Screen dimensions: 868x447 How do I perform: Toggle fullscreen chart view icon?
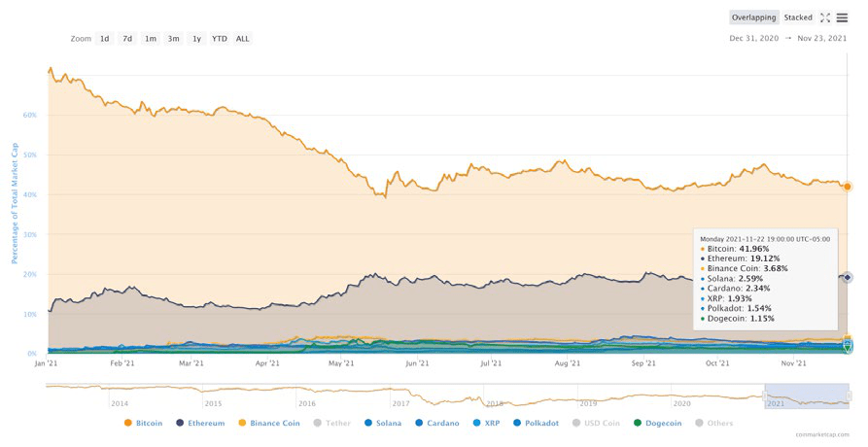pyautogui.click(x=825, y=17)
